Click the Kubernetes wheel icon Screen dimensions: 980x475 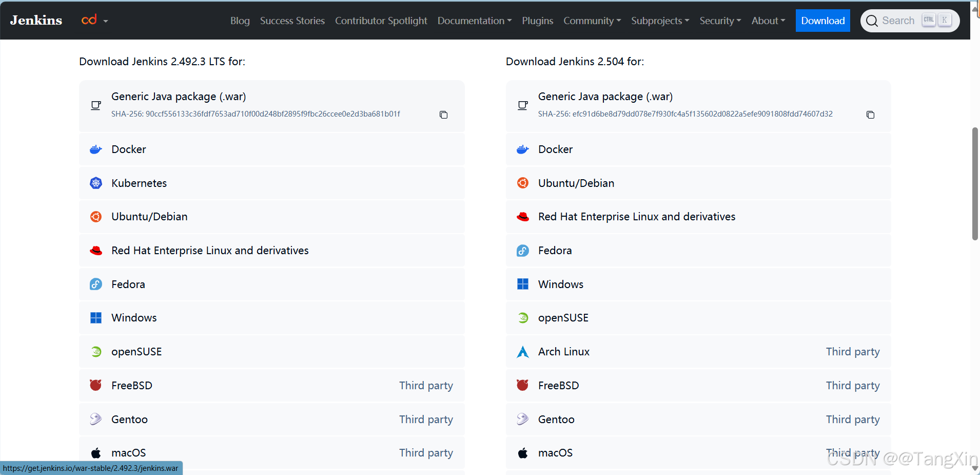tap(96, 183)
